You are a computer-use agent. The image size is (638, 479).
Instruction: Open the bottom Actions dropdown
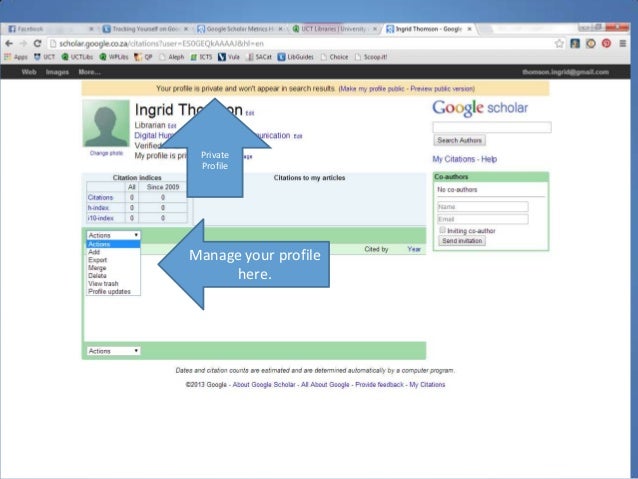[x=113, y=351]
